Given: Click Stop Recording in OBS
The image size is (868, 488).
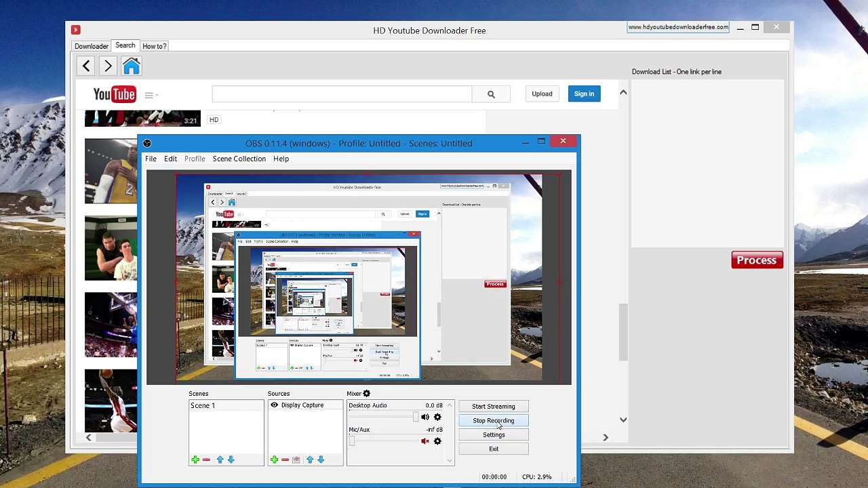Looking at the screenshot, I should [x=494, y=420].
